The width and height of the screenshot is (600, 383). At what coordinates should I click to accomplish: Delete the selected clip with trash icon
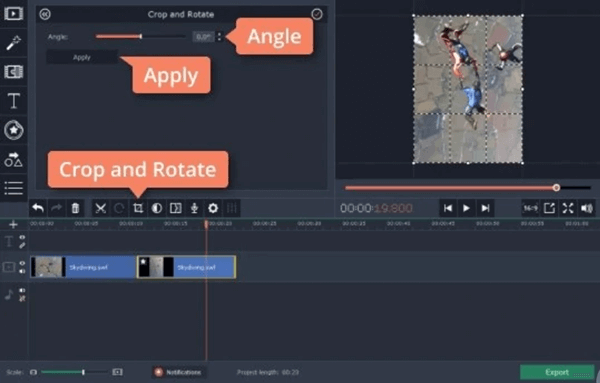(75, 208)
